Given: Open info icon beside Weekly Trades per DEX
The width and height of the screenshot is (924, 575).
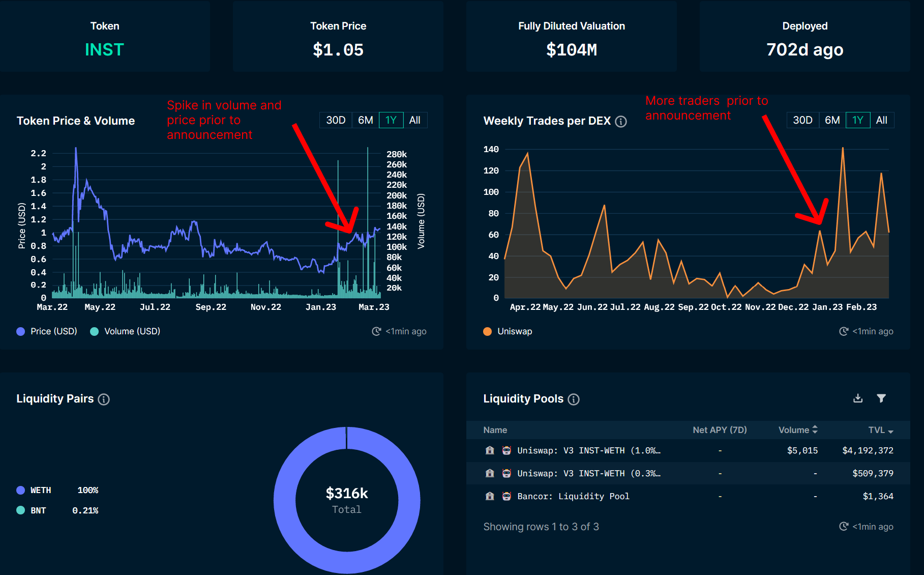Looking at the screenshot, I should click(621, 122).
